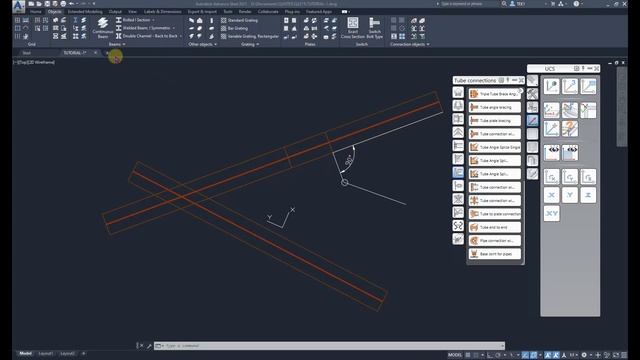Image resolution: width=640 pixels, height=360 pixels.
Task: Click the UCS XY plane button
Action: [551, 213]
